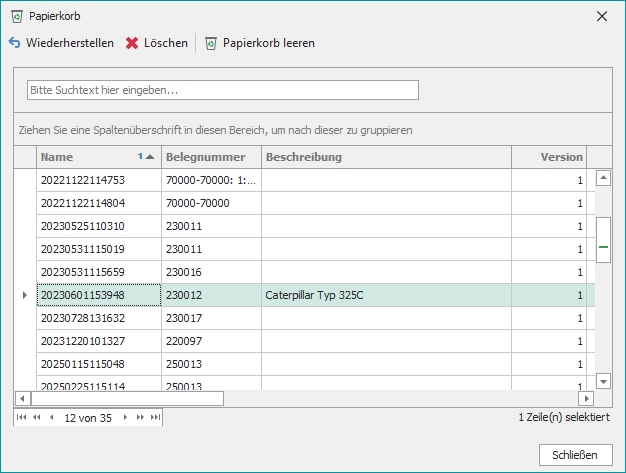Viewport: 626px width, 473px height.
Task: Go to previous page in navigator
Action: point(37,416)
